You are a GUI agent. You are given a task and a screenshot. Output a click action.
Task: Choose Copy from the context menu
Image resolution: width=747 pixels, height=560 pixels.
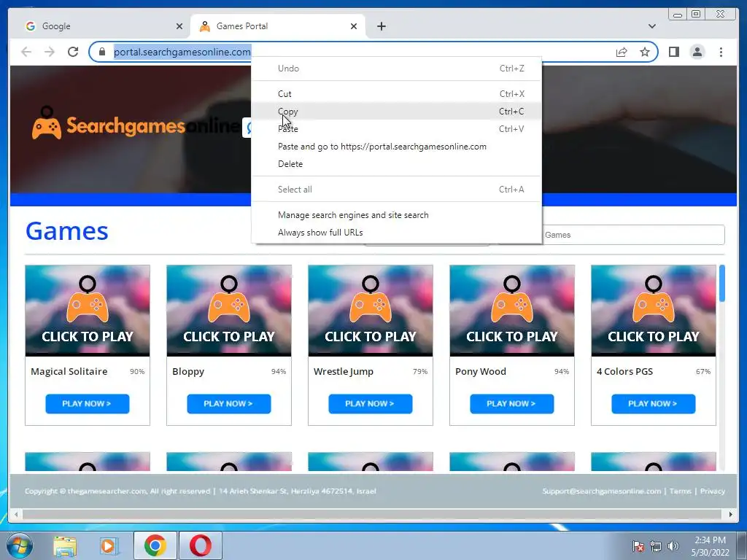(x=396, y=112)
